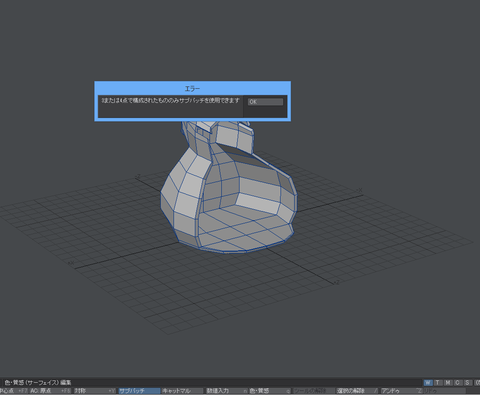Open the キャットマル subdivision type dropdown
The image size is (480, 395).
click(x=182, y=391)
